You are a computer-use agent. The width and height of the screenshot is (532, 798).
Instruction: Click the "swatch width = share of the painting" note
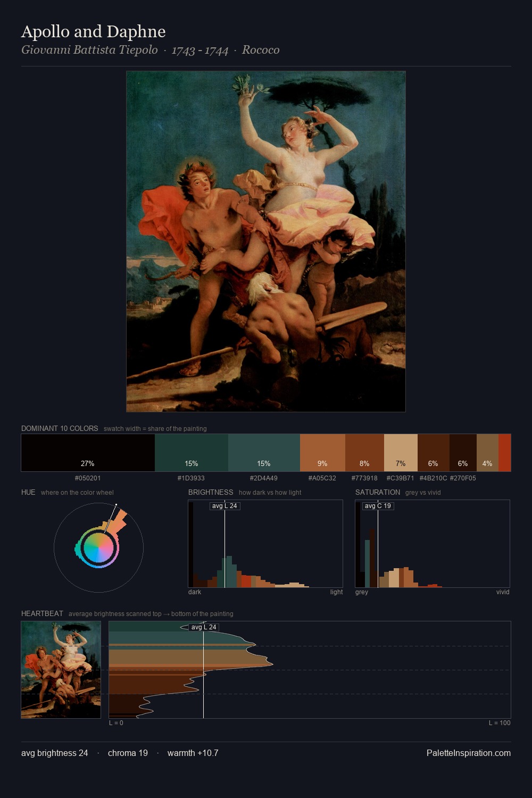(155, 429)
